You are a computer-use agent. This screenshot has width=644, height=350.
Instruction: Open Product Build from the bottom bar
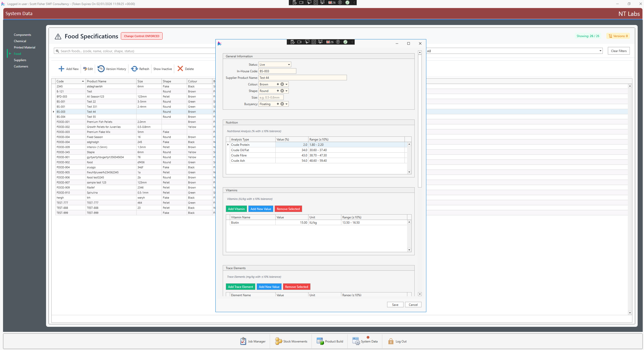(x=330, y=341)
